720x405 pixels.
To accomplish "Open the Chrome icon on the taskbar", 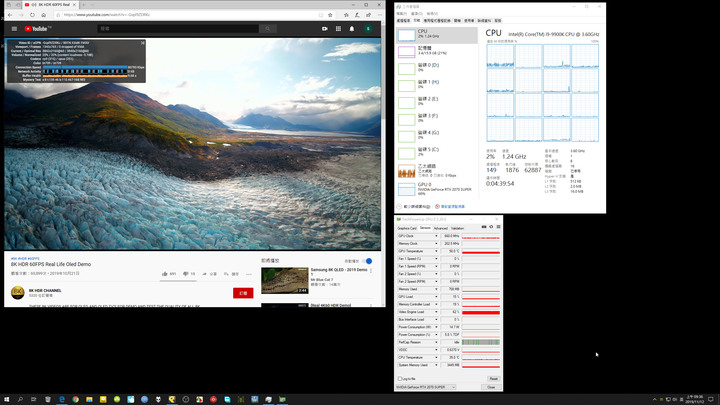I will pyautogui.click(x=75, y=399).
